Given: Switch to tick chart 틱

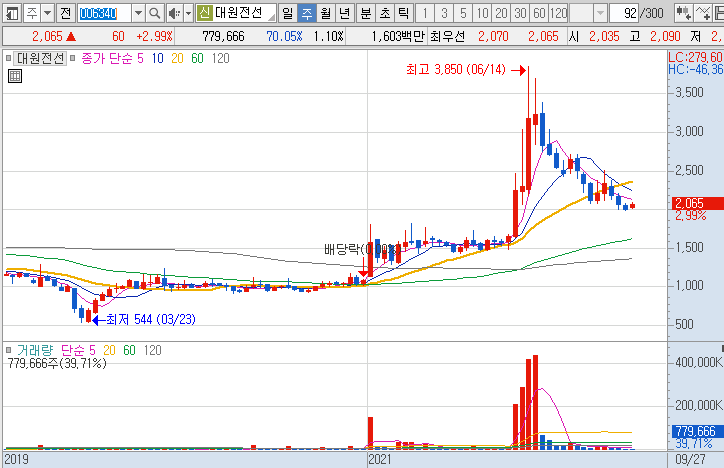Looking at the screenshot, I should (403, 13).
